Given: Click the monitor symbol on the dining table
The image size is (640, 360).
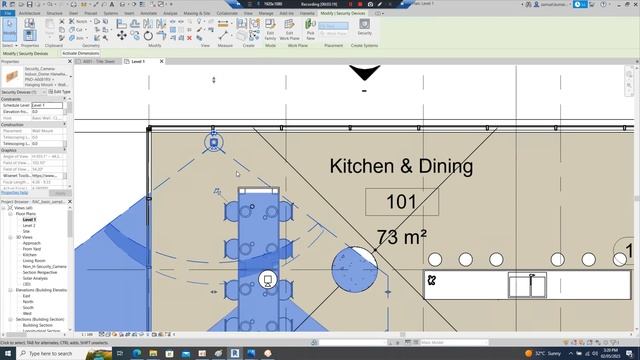Looking at the screenshot, I should [x=267, y=280].
